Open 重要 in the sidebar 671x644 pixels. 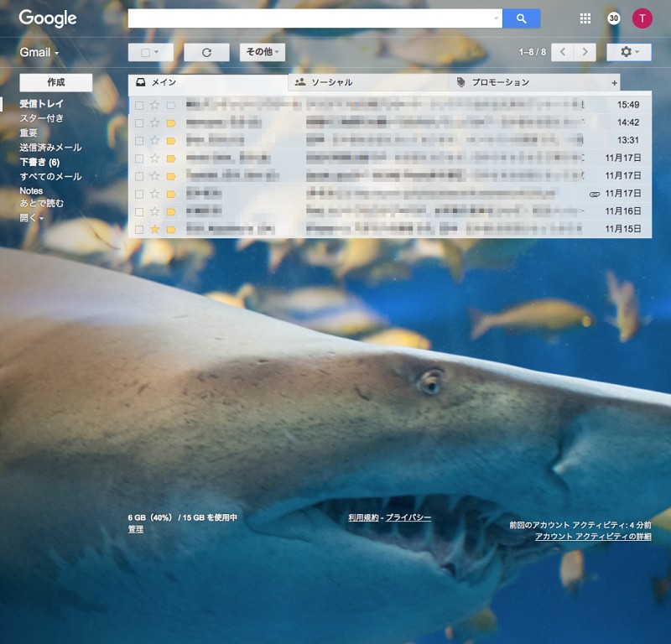[x=29, y=132]
